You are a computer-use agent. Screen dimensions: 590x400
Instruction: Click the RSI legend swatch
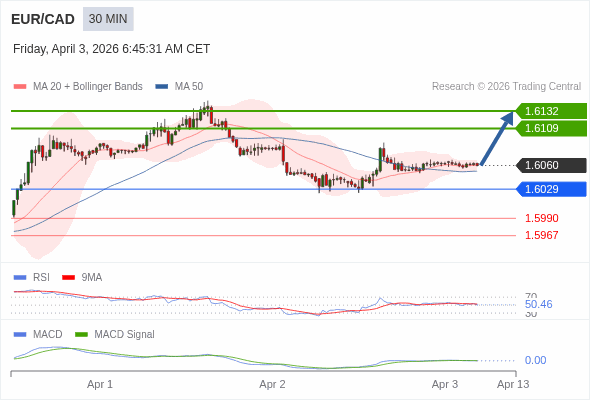[20, 278]
